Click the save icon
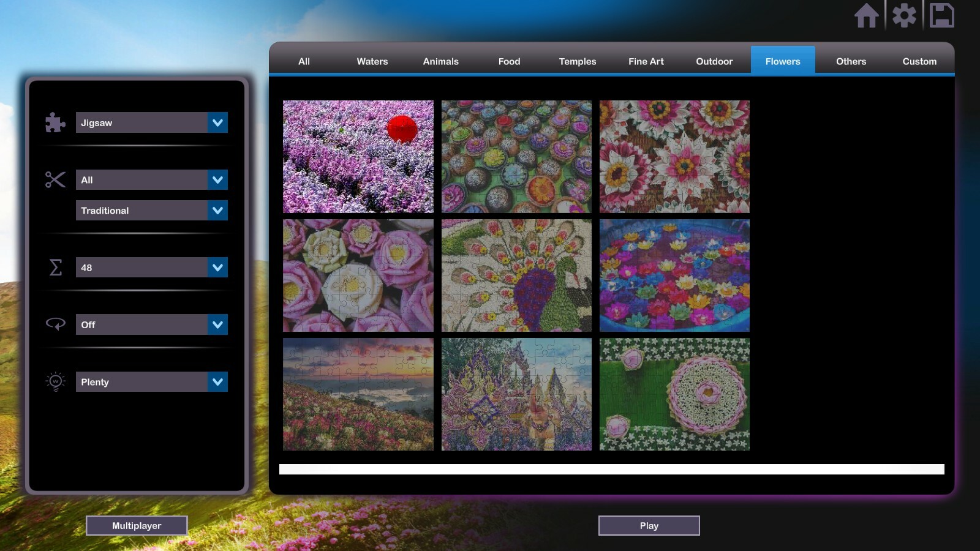The image size is (980, 551). pos(942,17)
